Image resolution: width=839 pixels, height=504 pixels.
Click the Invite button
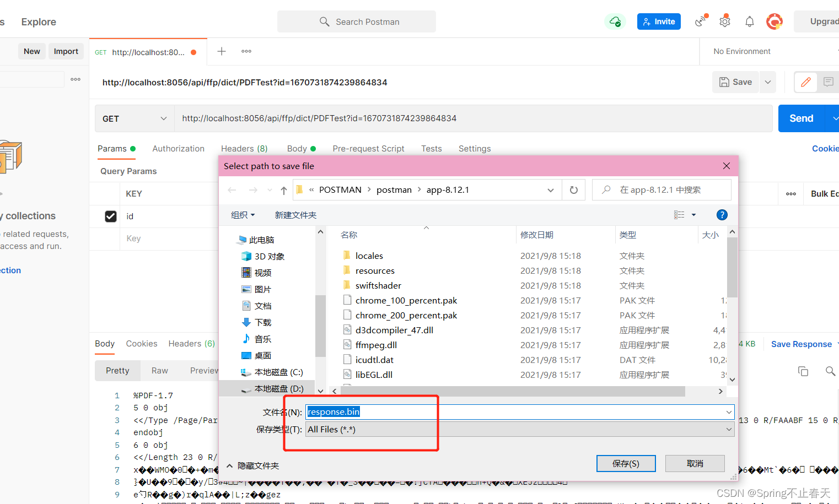659,21
